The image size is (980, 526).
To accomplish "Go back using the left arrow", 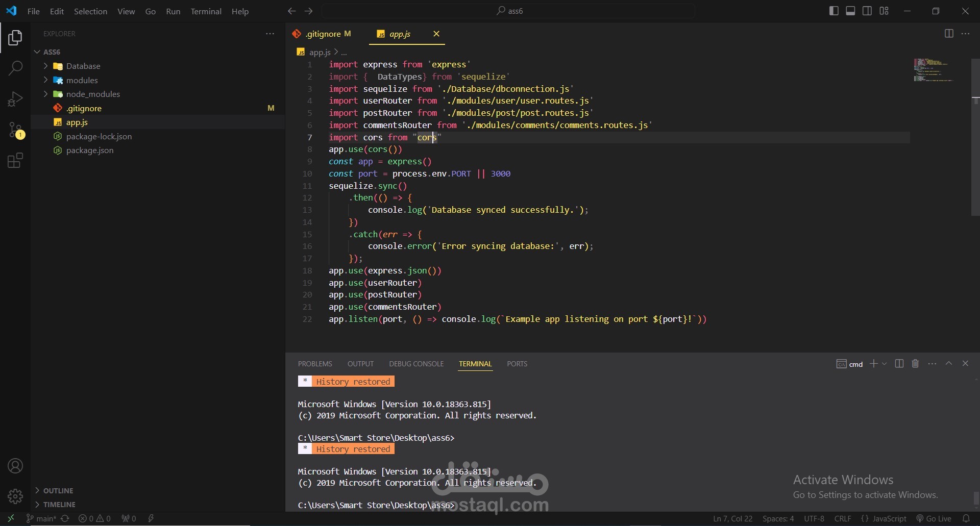I will (x=291, y=11).
